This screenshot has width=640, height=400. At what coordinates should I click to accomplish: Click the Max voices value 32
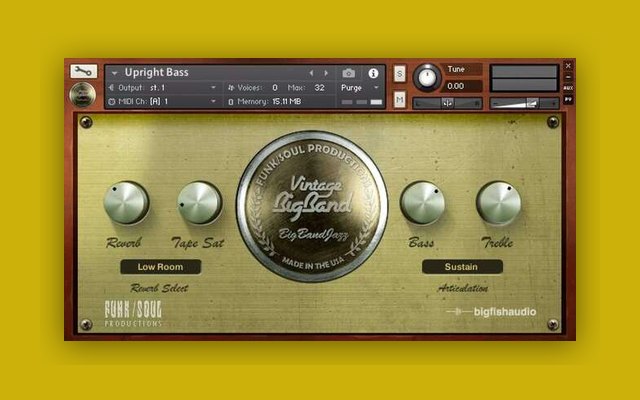pyautogui.click(x=320, y=88)
